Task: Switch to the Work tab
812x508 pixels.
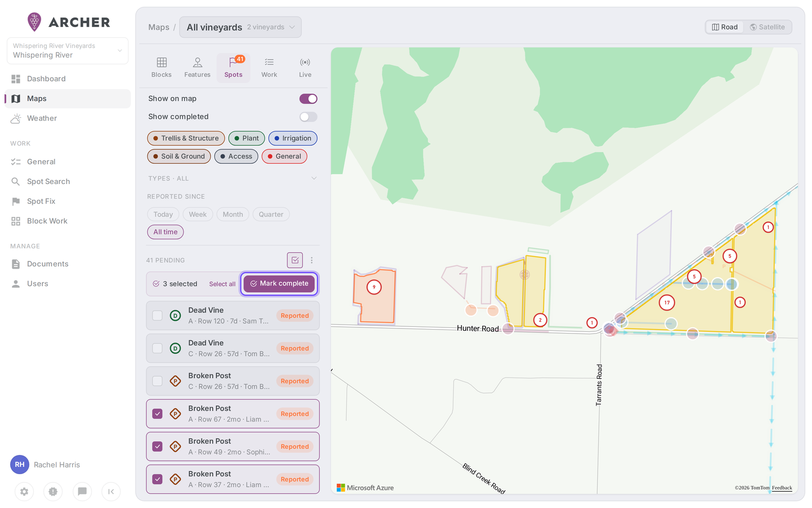Action: click(269, 68)
